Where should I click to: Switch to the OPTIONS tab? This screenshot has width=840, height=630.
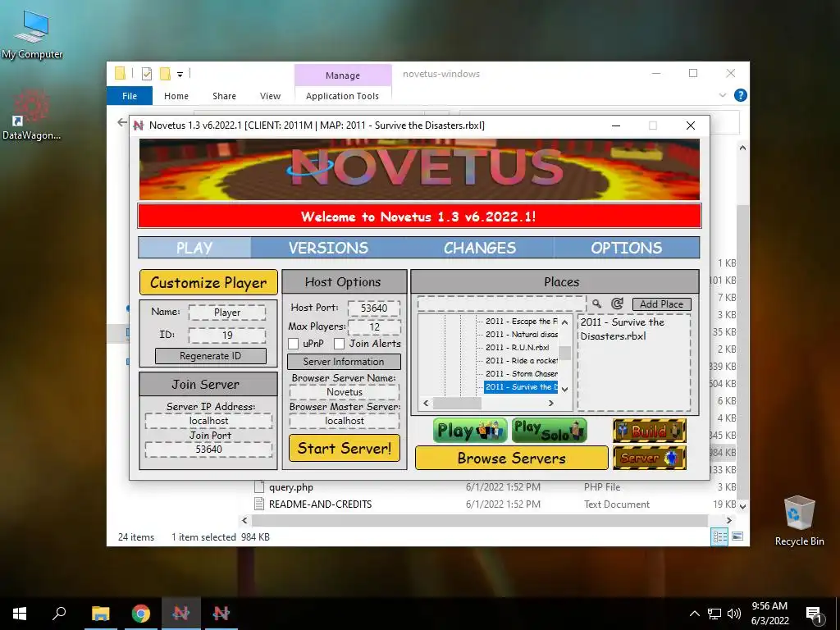626,248
